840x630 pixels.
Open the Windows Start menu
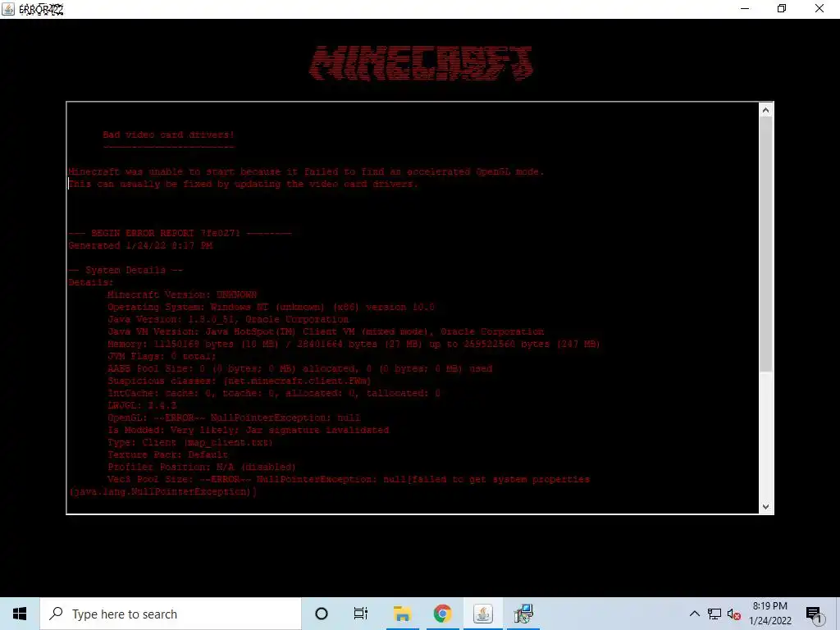[x=20, y=614]
